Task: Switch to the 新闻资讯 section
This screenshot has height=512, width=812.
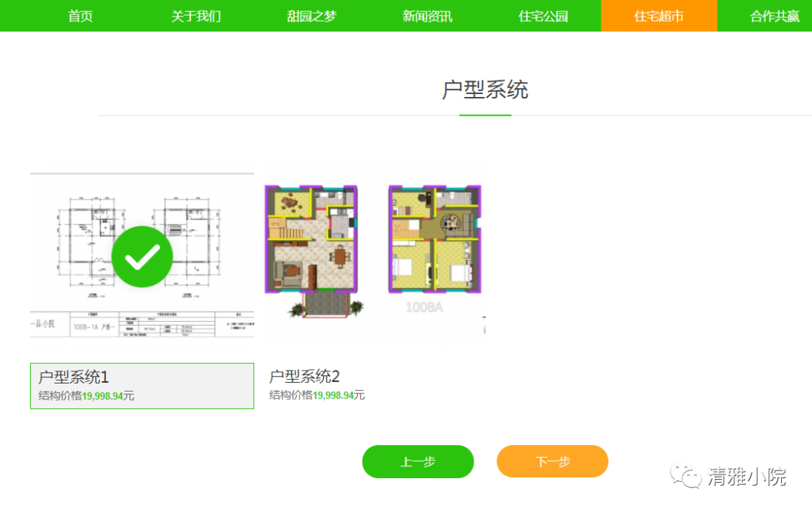Action: [x=428, y=16]
